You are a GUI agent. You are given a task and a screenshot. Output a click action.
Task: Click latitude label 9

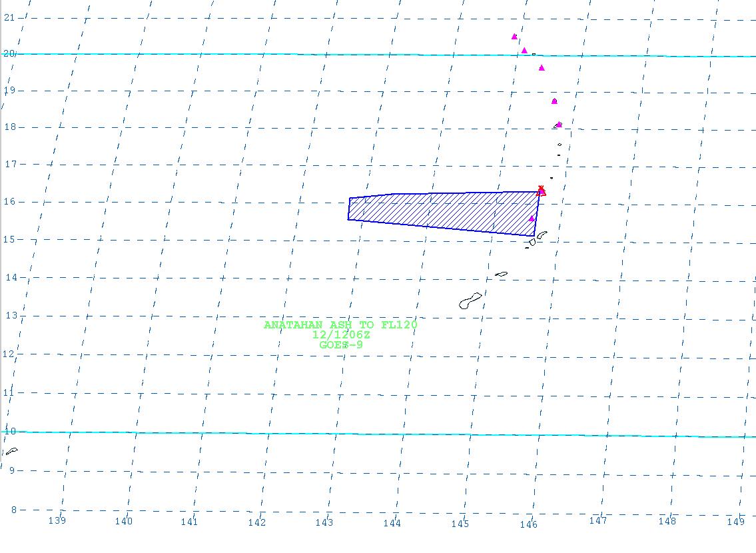pyautogui.click(x=12, y=470)
